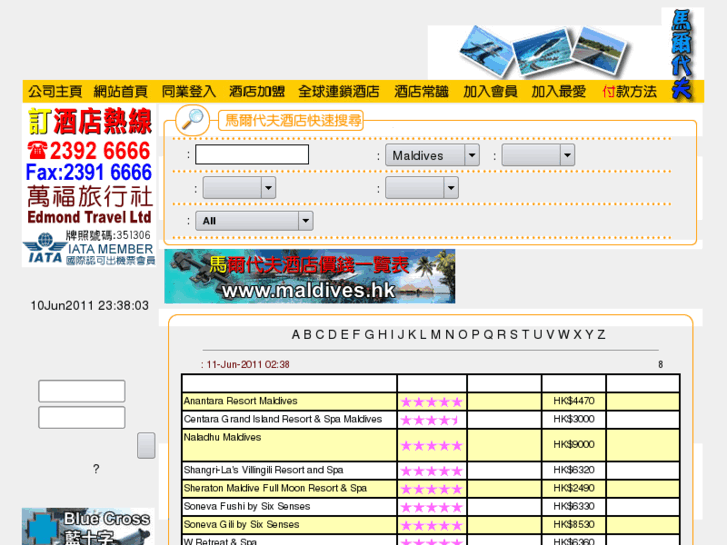Image resolution: width=727 pixels, height=545 pixels.
Task: Filter hotels by letter S
Action: [x=514, y=335]
